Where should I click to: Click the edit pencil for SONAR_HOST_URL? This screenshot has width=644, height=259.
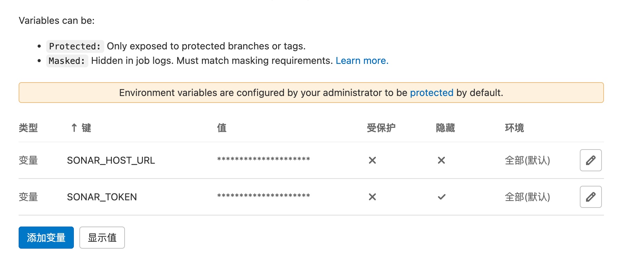tap(591, 160)
